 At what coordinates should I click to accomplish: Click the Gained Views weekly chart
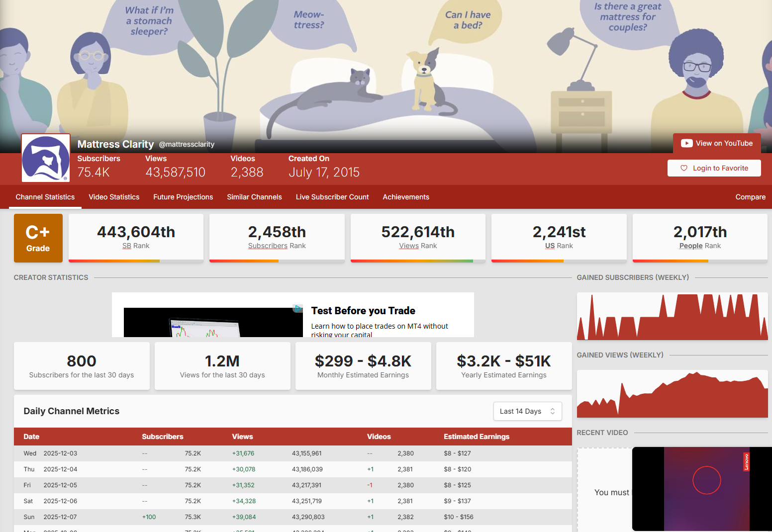click(672, 394)
